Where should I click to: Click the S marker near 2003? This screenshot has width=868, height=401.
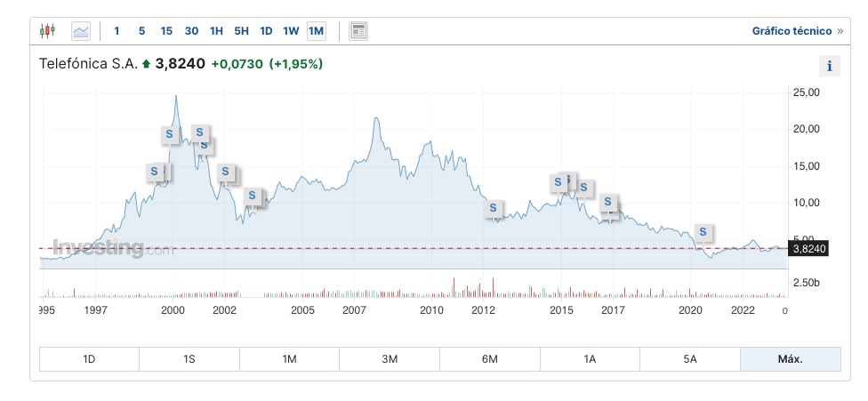(x=252, y=196)
